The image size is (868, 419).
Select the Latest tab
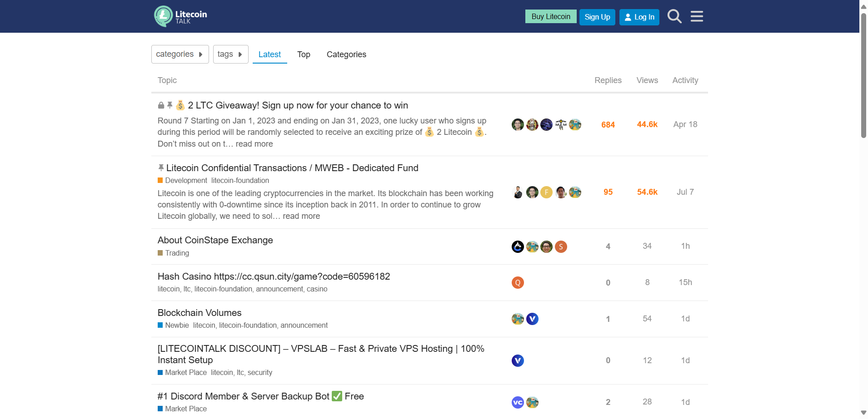click(269, 54)
